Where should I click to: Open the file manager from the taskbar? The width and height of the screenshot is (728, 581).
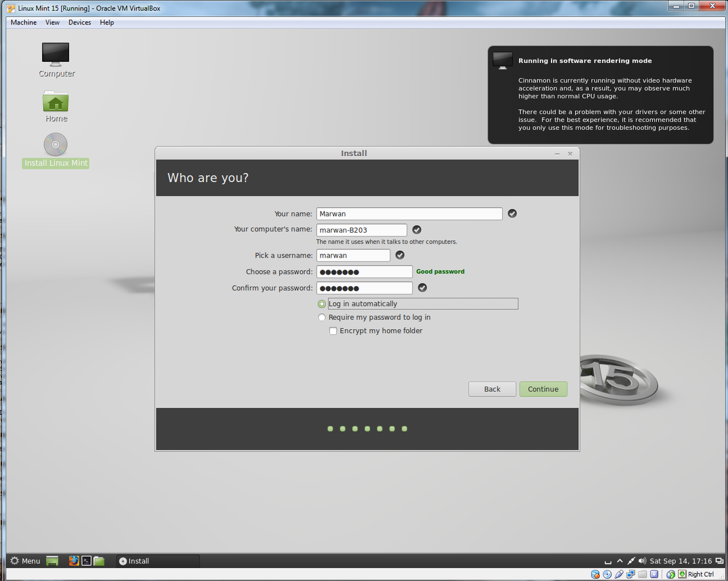[x=99, y=561]
